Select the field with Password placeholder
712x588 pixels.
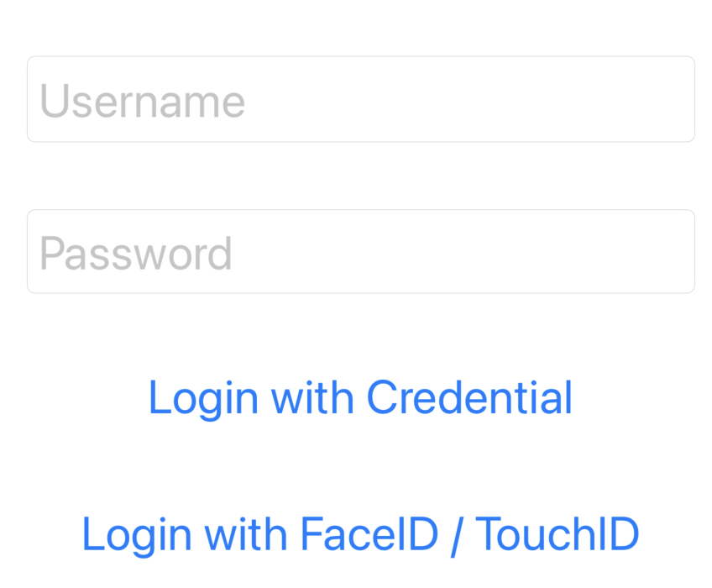click(x=361, y=251)
